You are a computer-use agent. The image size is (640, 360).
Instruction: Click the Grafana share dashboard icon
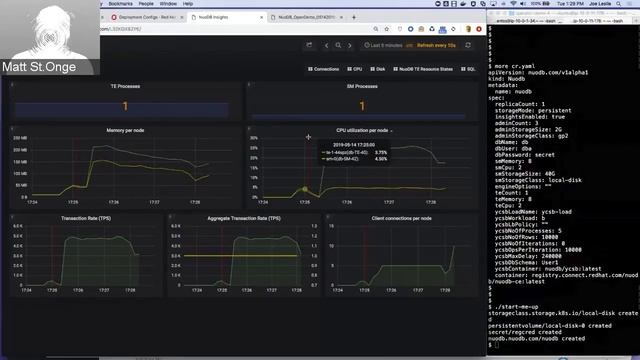pos(309,45)
